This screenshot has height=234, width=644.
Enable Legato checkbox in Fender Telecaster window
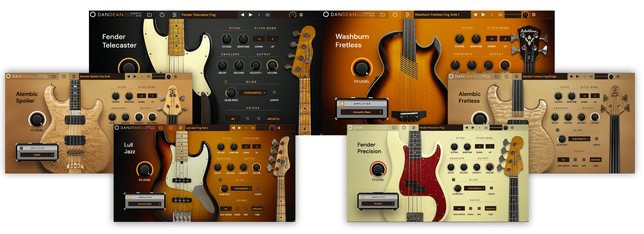pyautogui.click(x=274, y=92)
